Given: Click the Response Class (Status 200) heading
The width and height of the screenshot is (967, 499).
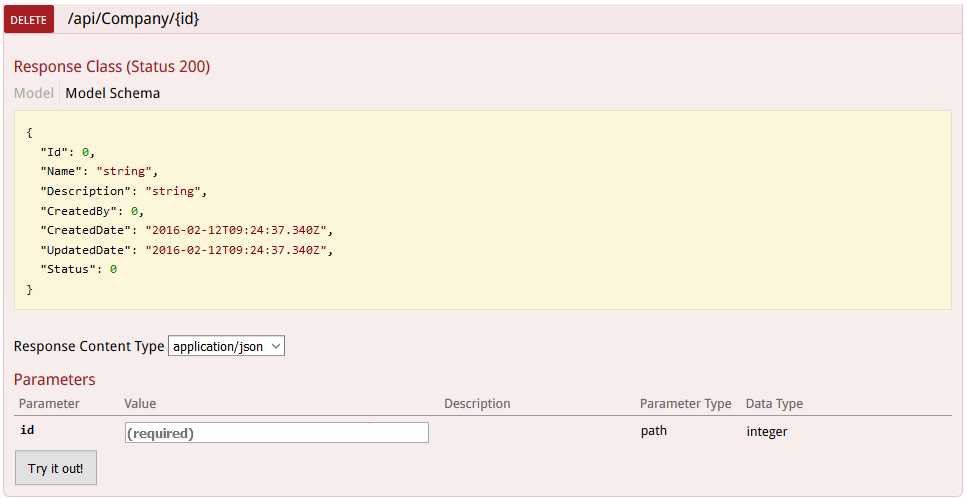Looking at the screenshot, I should pos(112,67).
